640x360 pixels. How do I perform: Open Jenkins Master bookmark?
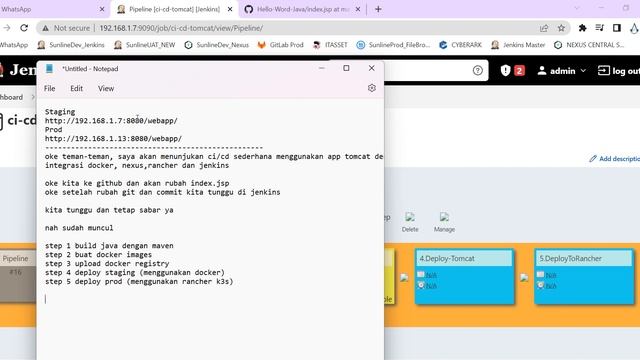(518, 45)
